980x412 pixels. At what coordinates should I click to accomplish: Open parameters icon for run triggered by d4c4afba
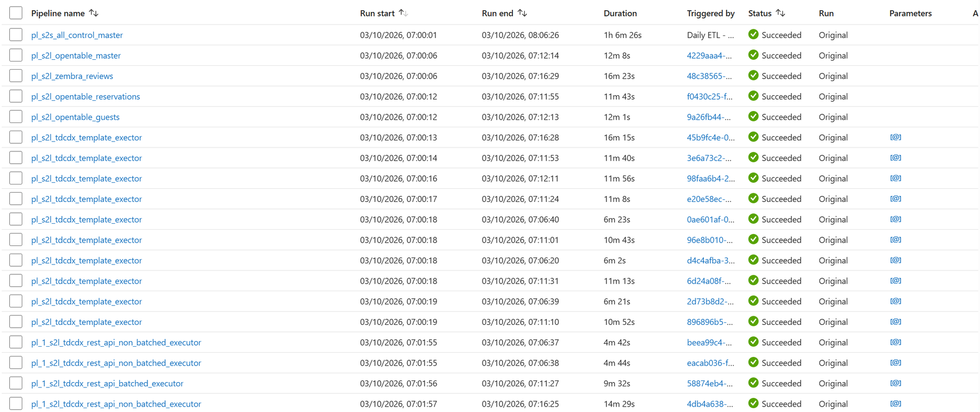(896, 260)
